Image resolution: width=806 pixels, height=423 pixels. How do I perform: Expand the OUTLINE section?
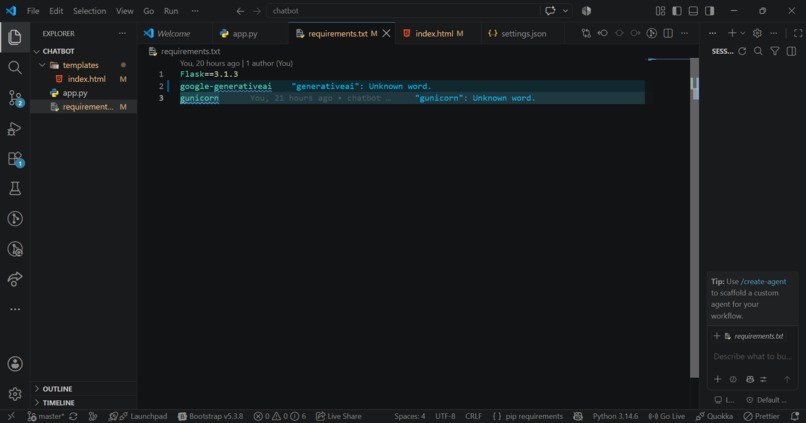(x=57, y=389)
